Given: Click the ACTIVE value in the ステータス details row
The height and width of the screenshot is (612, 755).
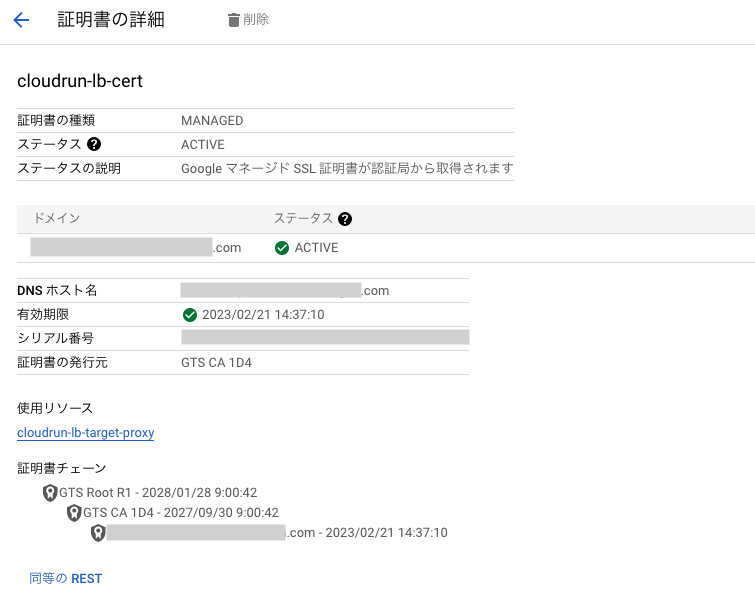Looking at the screenshot, I should 203,144.
